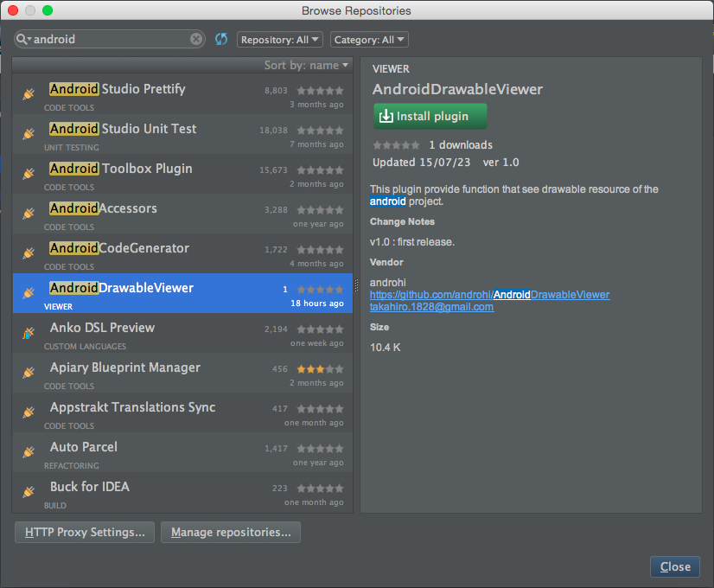Click the plugin icon beside Apiary Blueprint Manager
Viewport: 714px width, 588px height.
pyautogui.click(x=29, y=372)
